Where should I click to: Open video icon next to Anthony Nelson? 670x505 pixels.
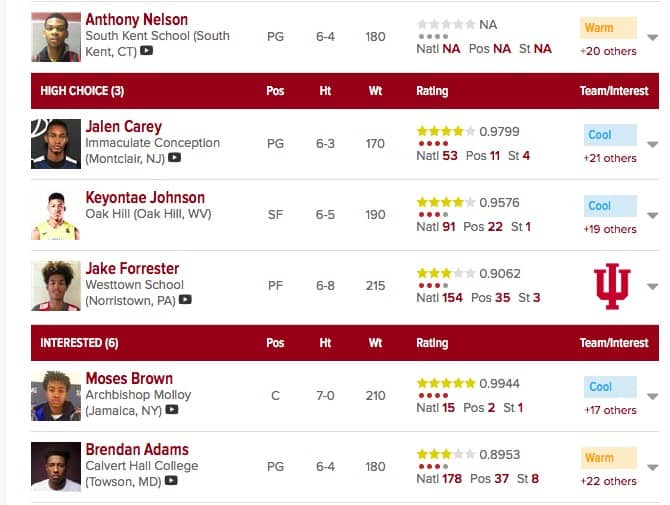pos(147,51)
